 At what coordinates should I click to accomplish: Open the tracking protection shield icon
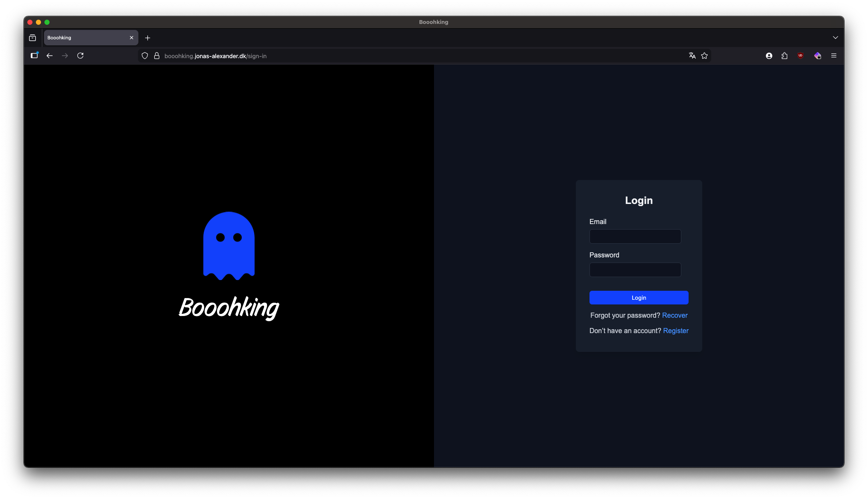tap(145, 56)
